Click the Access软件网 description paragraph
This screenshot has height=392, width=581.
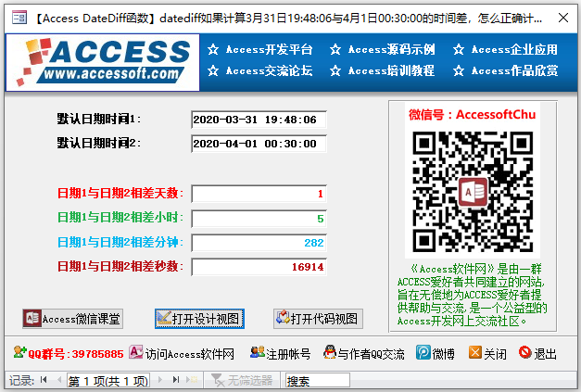[x=472, y=295]
